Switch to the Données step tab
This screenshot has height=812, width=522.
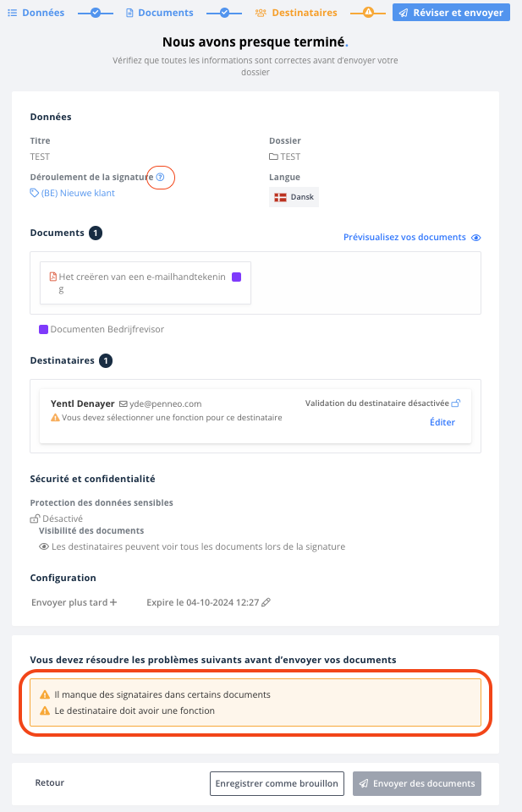click(36, 13)
